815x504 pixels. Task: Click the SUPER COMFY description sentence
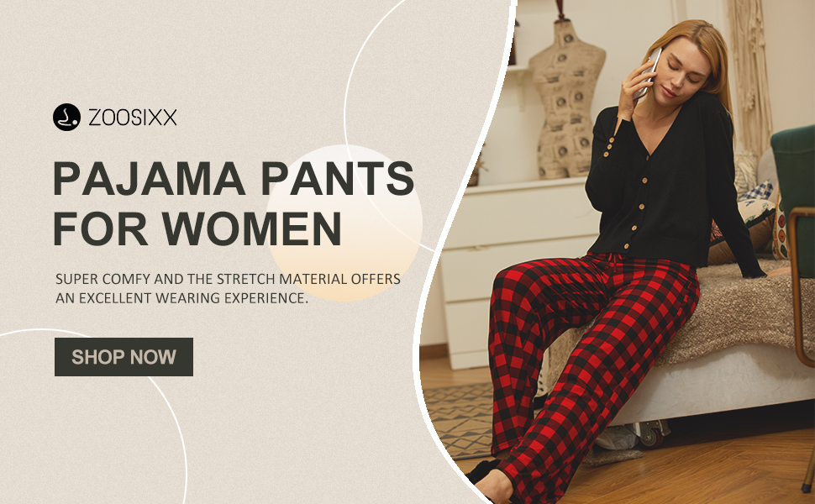pyautogui.click(x=228, y=288)
